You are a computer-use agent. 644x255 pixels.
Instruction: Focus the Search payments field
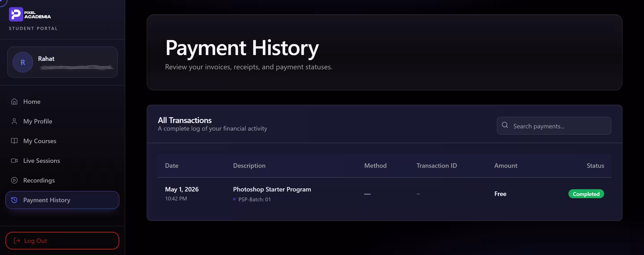coord(554,126)
